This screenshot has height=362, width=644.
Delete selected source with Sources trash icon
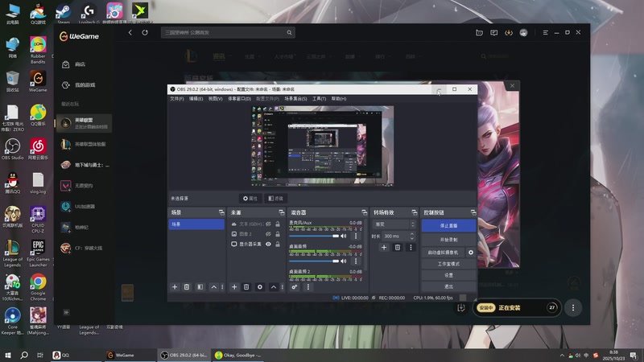tap(246, 287)
